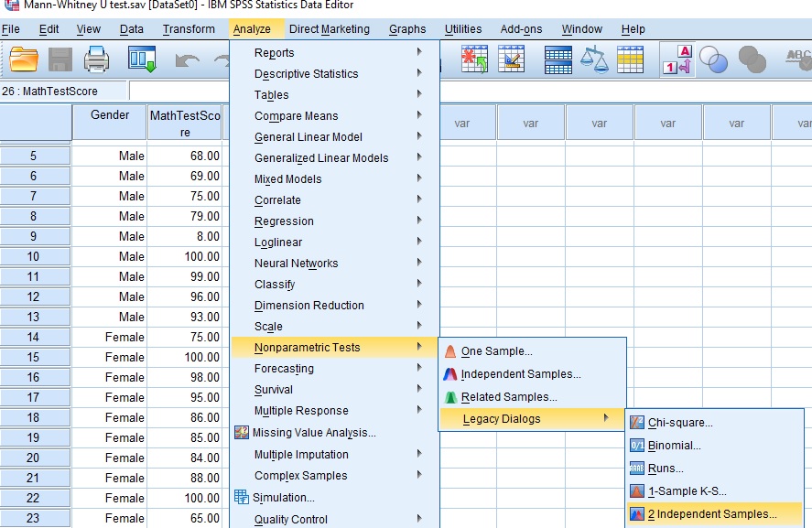812x528 pixels.
Task: Click the MathTestScore column header
Action: pos(186,122)
